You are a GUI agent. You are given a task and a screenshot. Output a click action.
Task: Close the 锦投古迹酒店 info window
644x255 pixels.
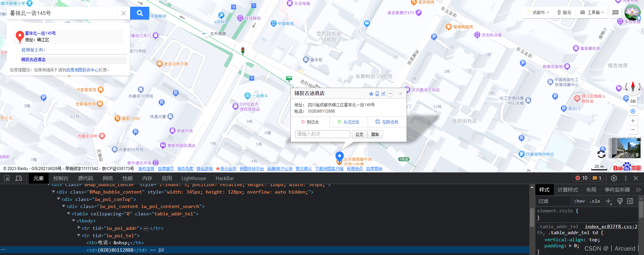click(x=400, y=94)
